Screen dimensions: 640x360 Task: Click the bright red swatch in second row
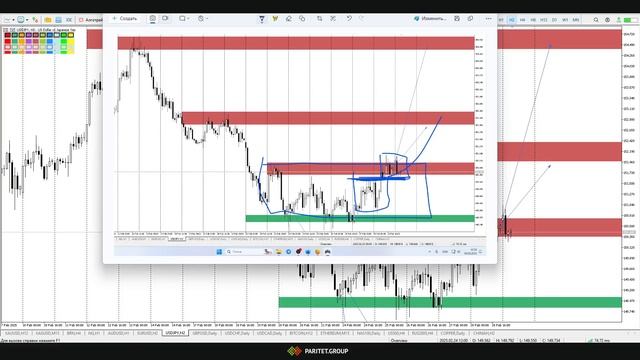pos(7,41)
